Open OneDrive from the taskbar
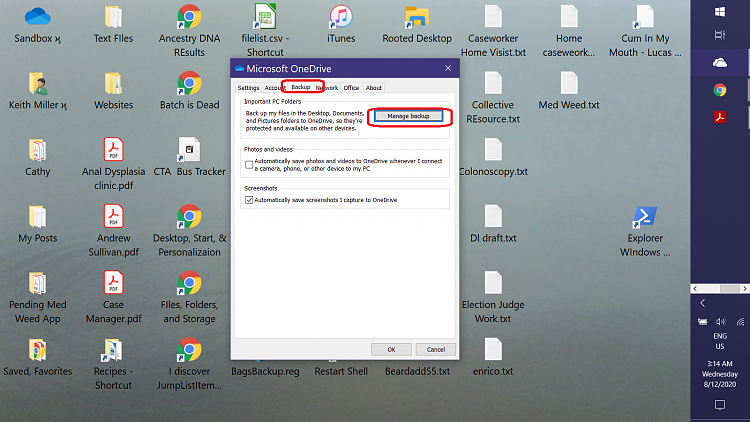 point(719,62)
